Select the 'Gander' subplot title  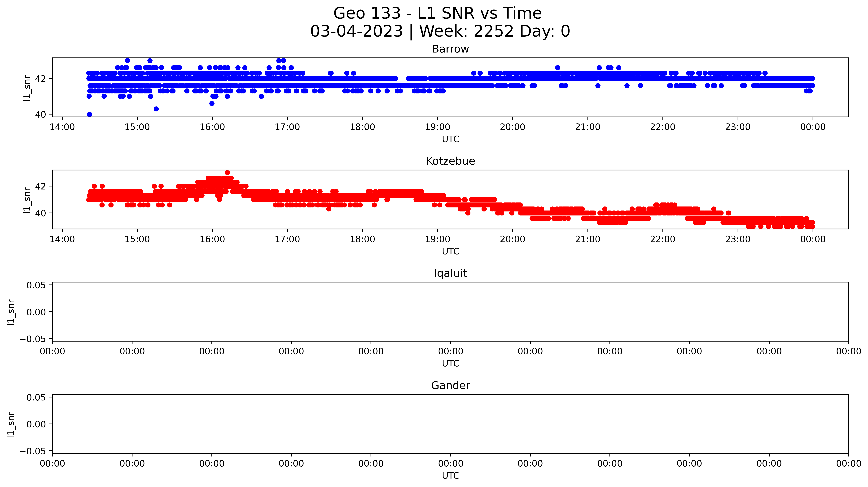[x=451, y=386]
